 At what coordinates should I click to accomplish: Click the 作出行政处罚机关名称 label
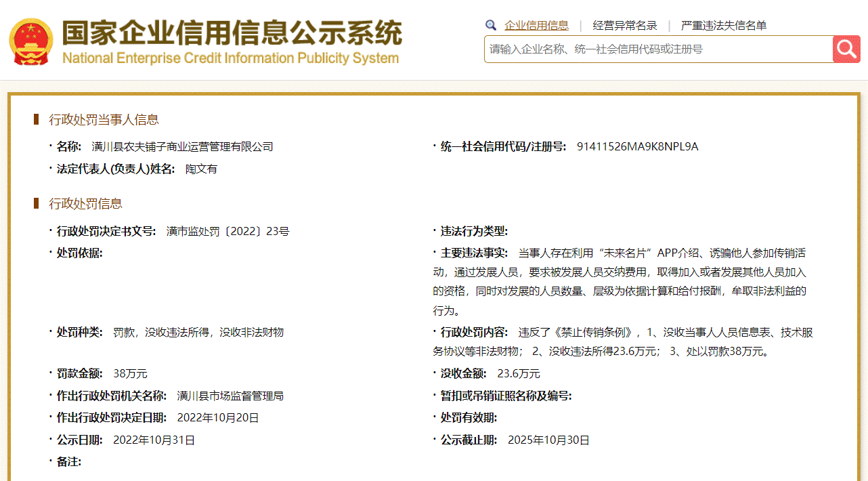click(112, 396)
